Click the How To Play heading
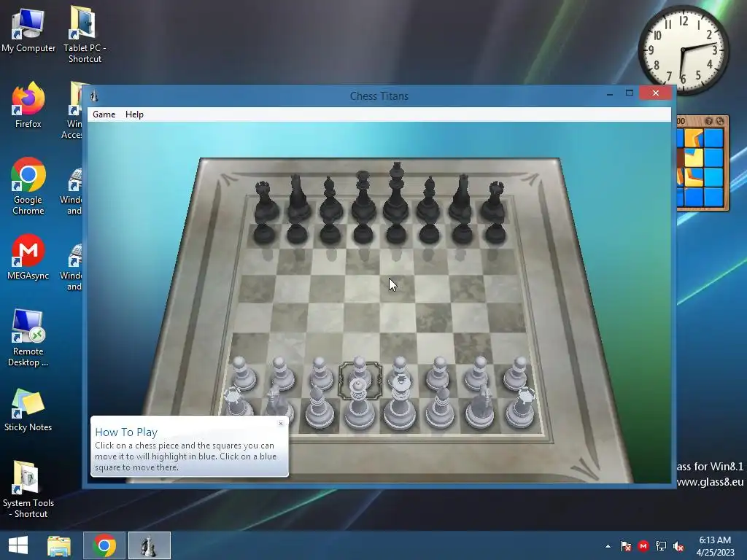Screen dimensions: 747x560 point(126,432)
